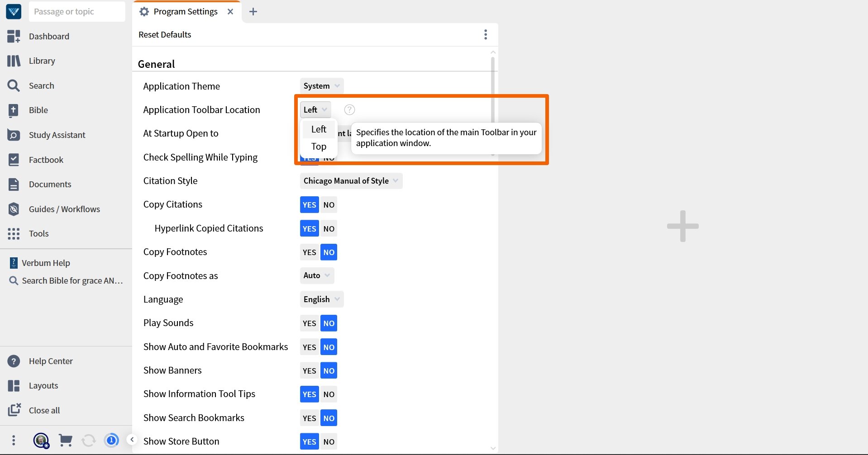Open the sidebar three-dot menu at bottom
The width and height of the screenshot is (868, 455).
coord(14,440)
